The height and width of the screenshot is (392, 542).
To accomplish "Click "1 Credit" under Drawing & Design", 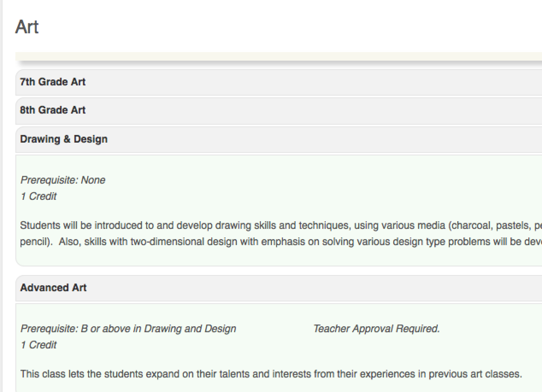I will point(38,196).
